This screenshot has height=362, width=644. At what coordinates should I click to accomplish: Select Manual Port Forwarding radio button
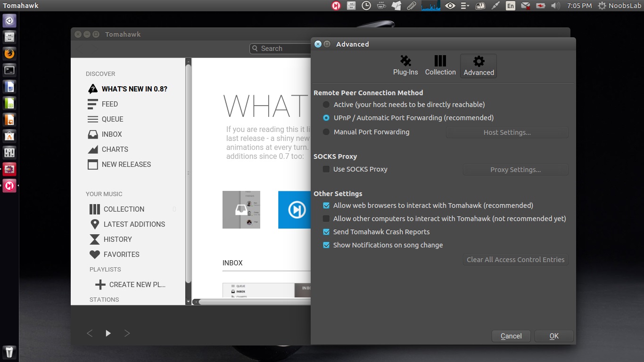coord(326,132)
